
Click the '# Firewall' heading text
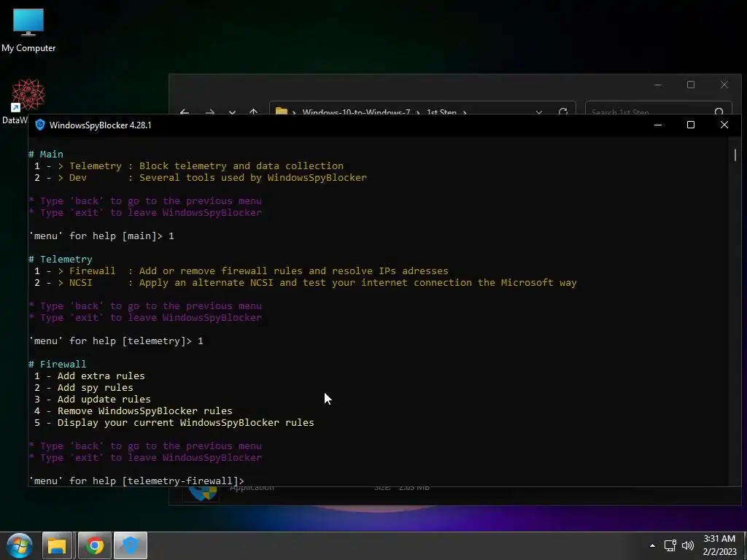tap(57, 365)
